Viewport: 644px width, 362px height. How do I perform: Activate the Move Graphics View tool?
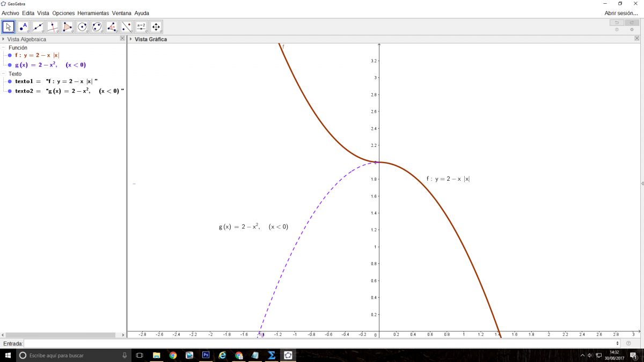156,27
